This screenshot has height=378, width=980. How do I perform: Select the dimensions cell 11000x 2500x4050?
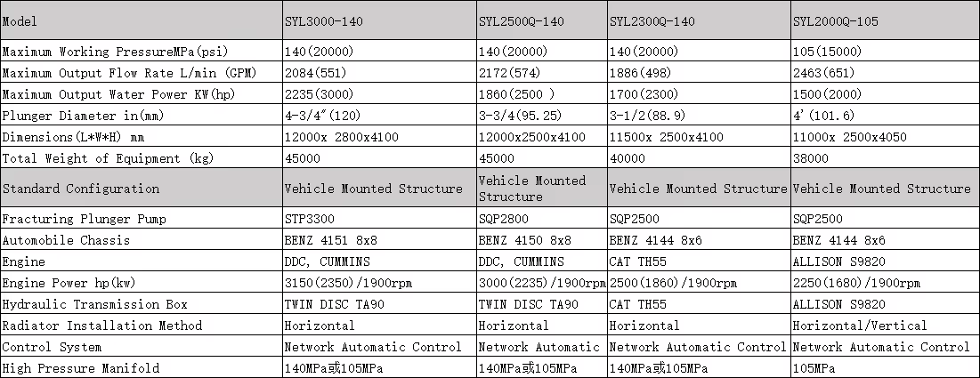point(849,137)
